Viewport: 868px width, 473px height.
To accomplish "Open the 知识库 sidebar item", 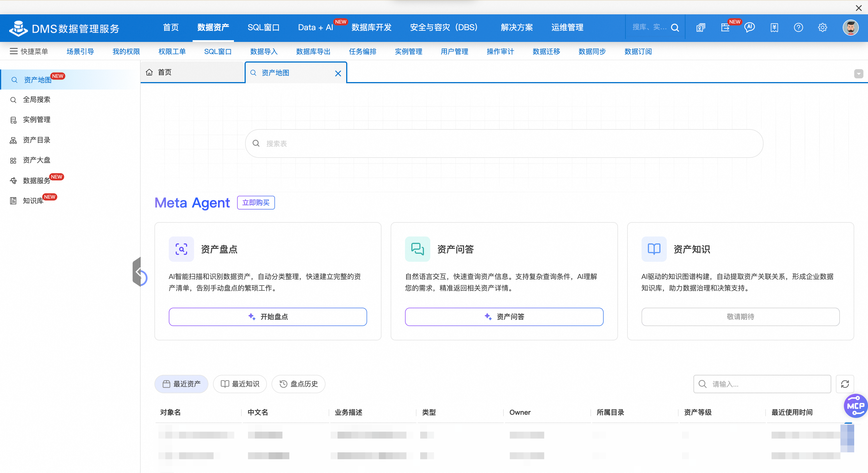I will [33, 201].
